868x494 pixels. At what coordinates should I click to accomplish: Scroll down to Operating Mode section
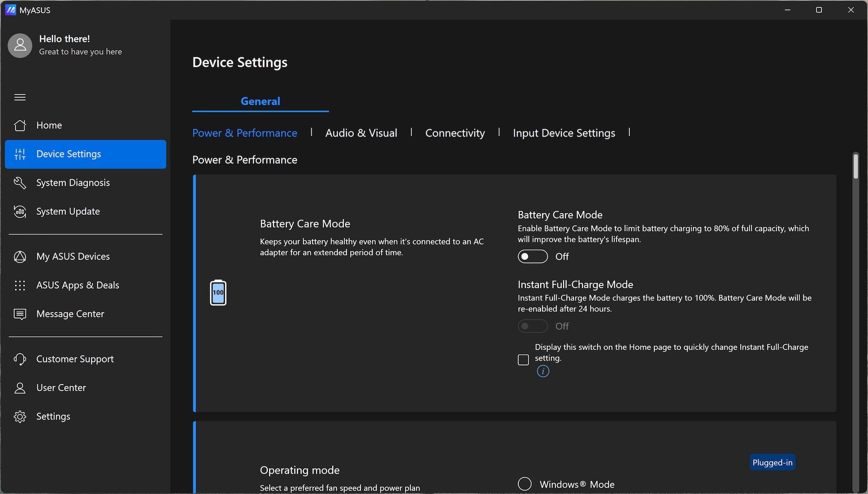click(299, 470)
